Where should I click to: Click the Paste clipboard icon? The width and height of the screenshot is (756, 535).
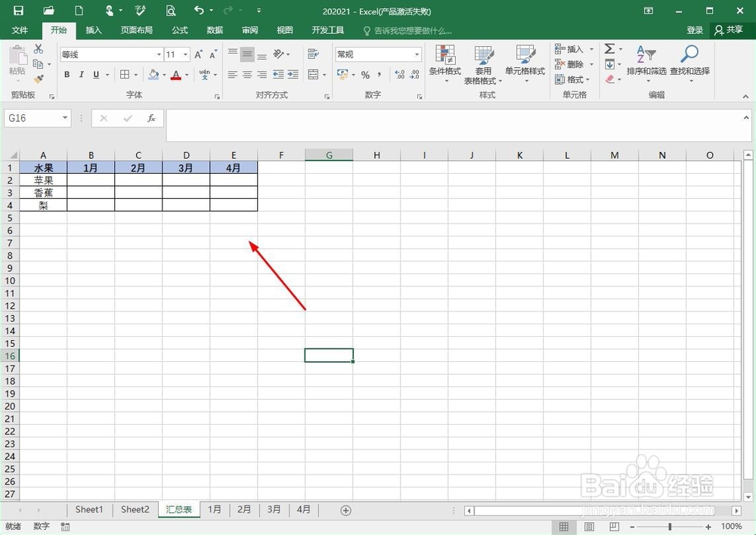(17, 56)
